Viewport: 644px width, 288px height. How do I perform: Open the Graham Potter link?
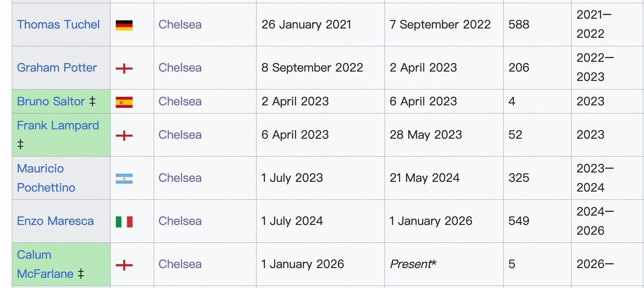(57, 68)
